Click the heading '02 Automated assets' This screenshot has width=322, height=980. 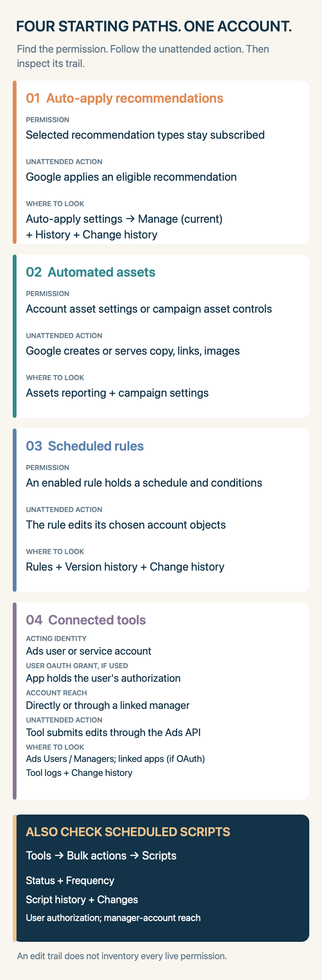coord(91,272)
